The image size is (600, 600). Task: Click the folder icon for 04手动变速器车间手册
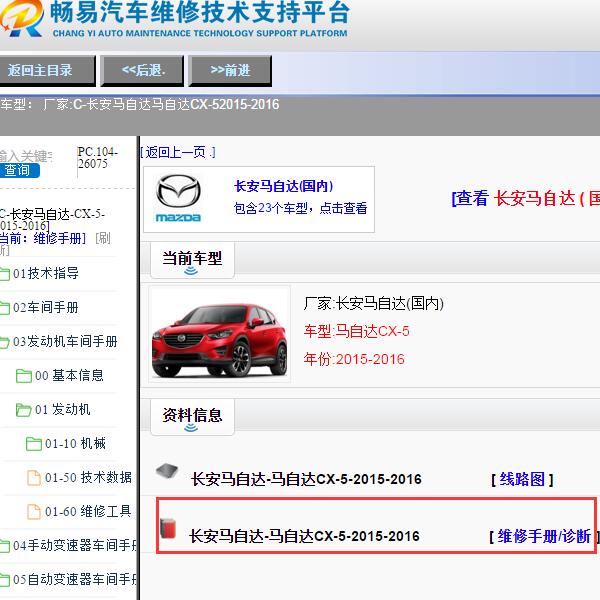5,546
